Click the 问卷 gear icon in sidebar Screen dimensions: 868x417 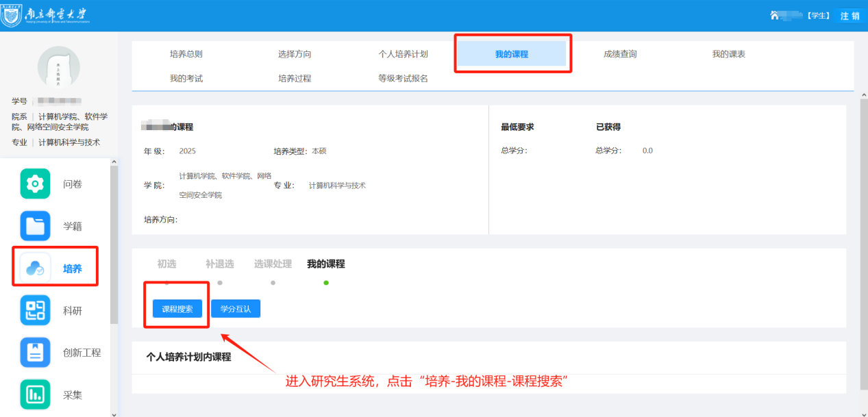[35, 184]
